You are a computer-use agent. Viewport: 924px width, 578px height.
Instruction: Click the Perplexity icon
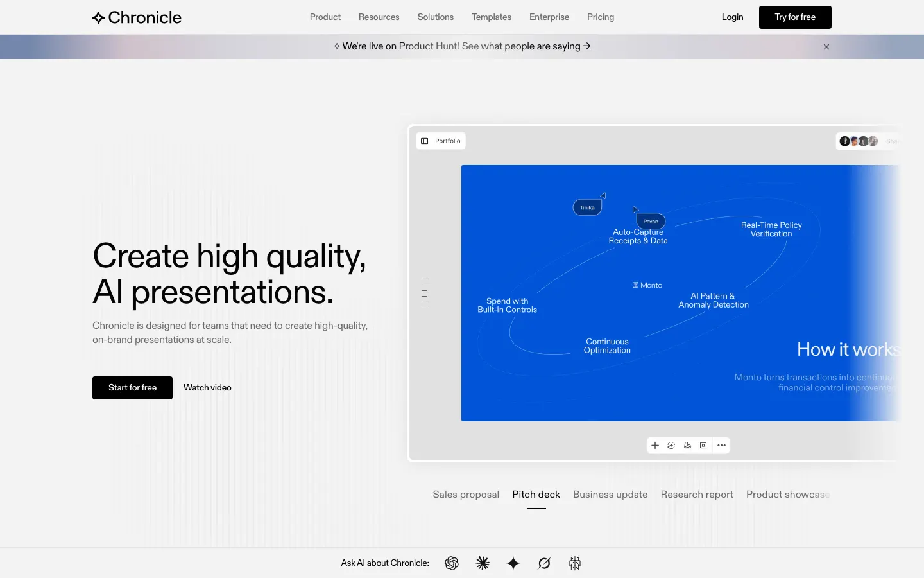click(575, 563)
